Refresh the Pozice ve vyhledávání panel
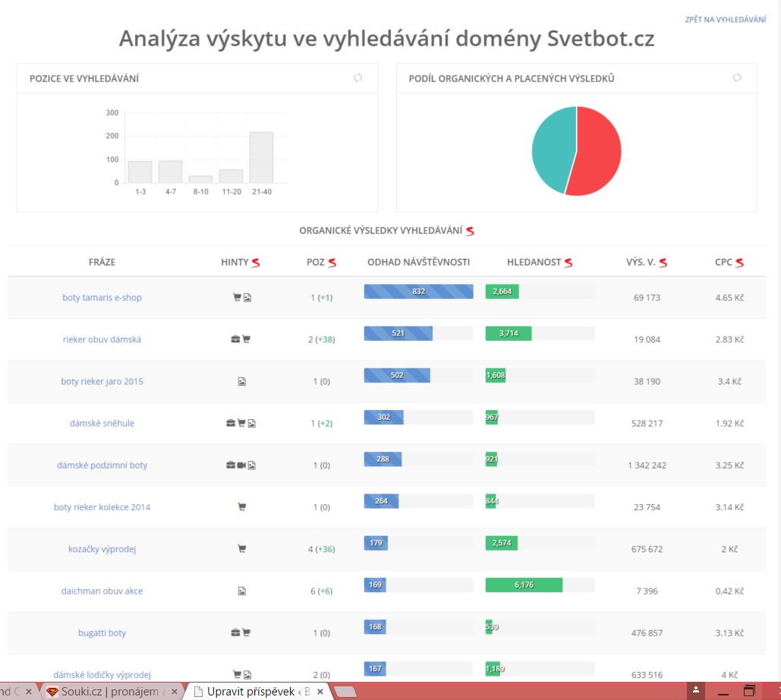Viewport: 781px width, 700px height. [x=357, y=77]
